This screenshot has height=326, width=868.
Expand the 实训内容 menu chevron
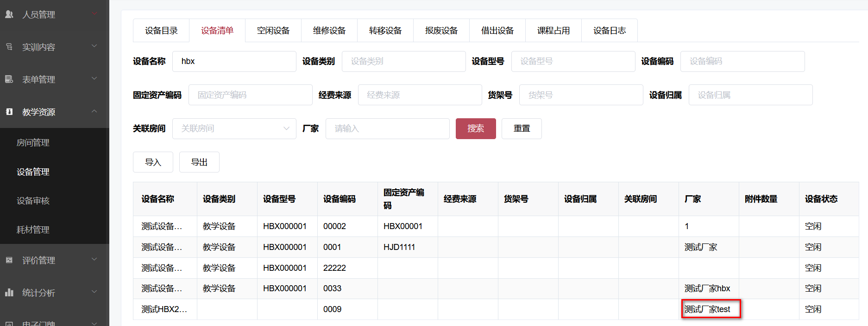click(94, 46)
